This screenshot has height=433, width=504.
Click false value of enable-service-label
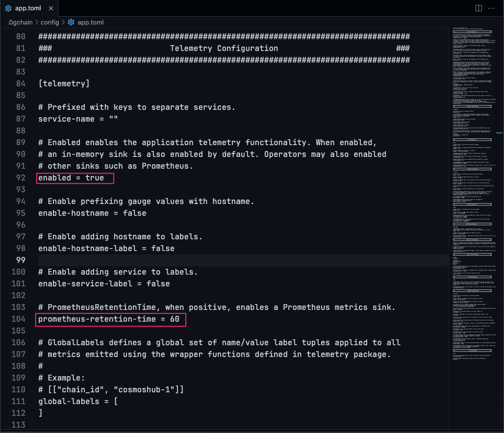158,283
